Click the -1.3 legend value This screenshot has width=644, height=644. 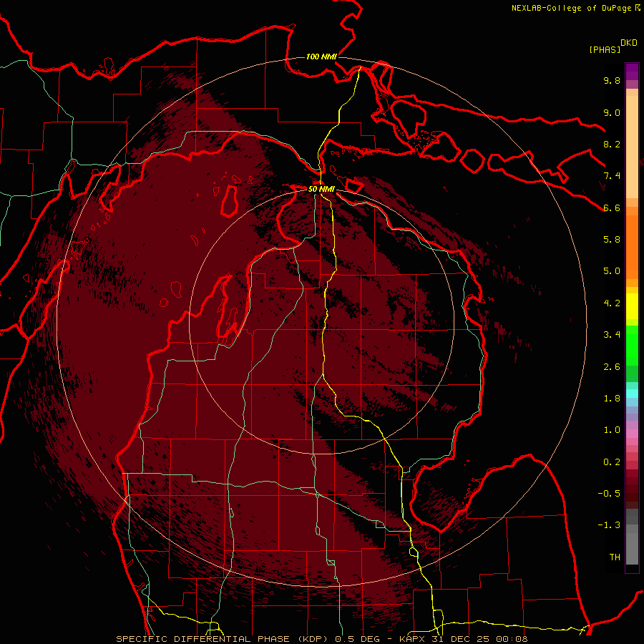coord(609,525)
